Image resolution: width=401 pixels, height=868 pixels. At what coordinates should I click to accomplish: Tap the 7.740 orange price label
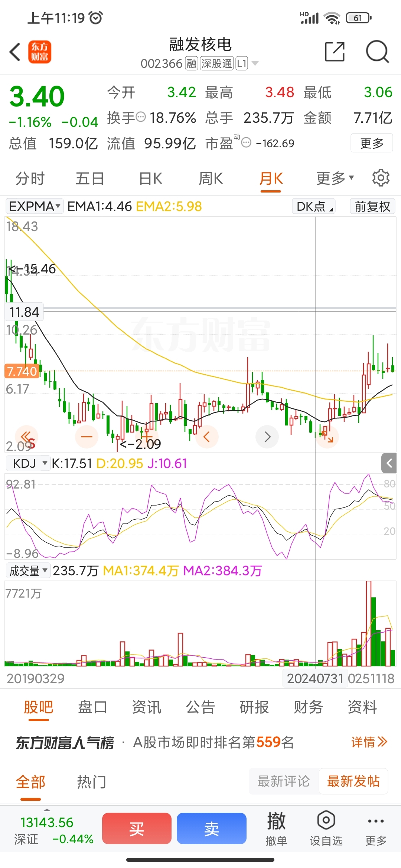click(22, 371)
